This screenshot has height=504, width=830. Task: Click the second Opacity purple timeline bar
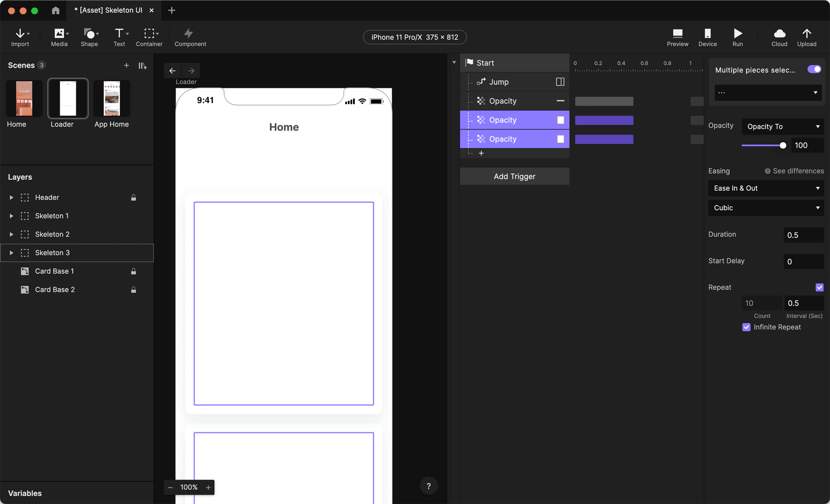[604, 120]
